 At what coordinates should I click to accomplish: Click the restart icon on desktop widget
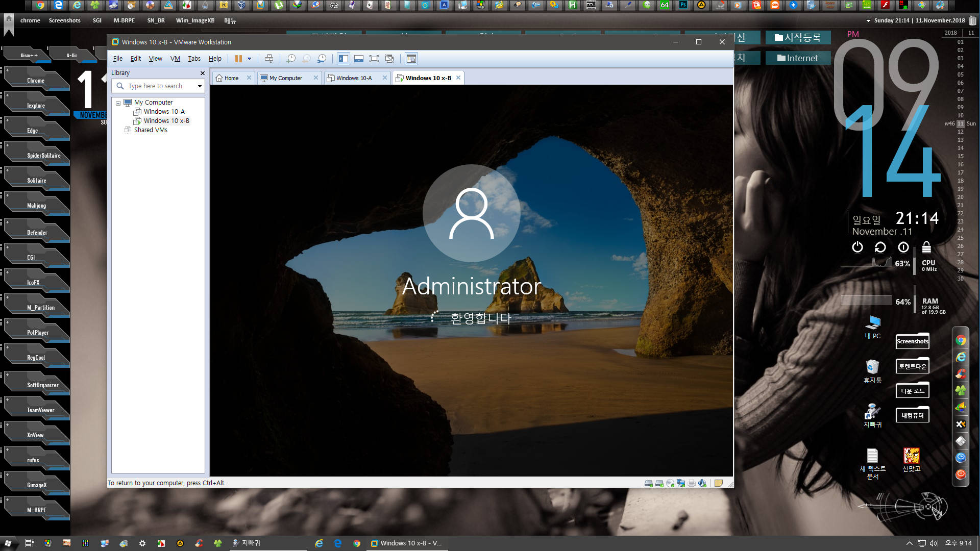pyautogui.click(x=880, y=247)
